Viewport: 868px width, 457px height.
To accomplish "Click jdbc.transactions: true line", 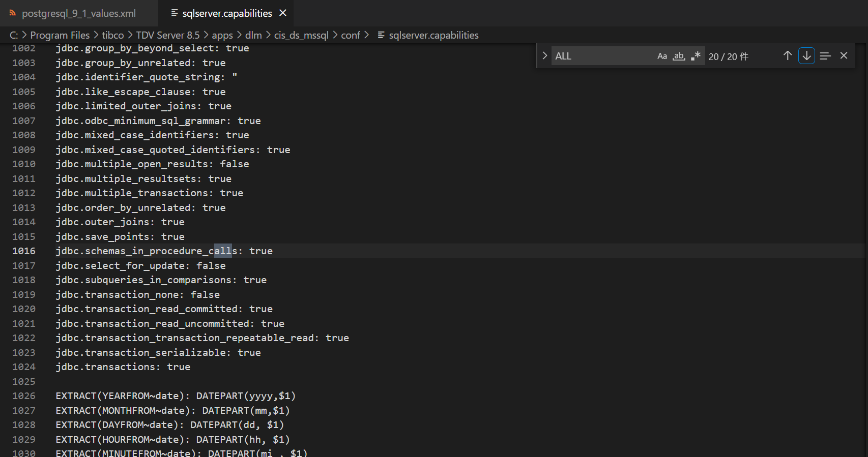I will click(123, 367).
